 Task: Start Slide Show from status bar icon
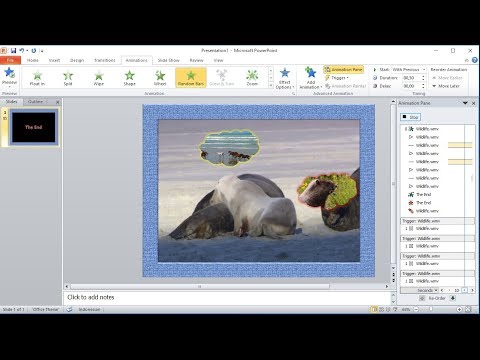tap(395, 310)
